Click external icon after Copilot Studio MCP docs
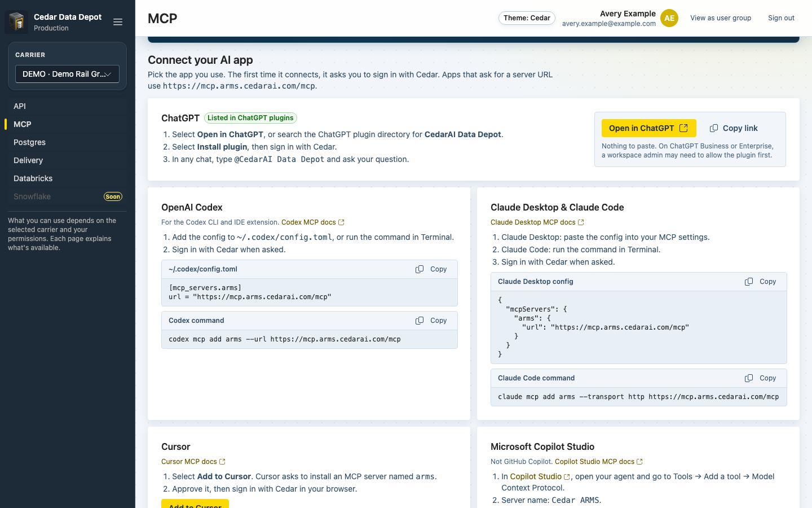The width and height of the screenshot is (812, 508). coord(639,462)
